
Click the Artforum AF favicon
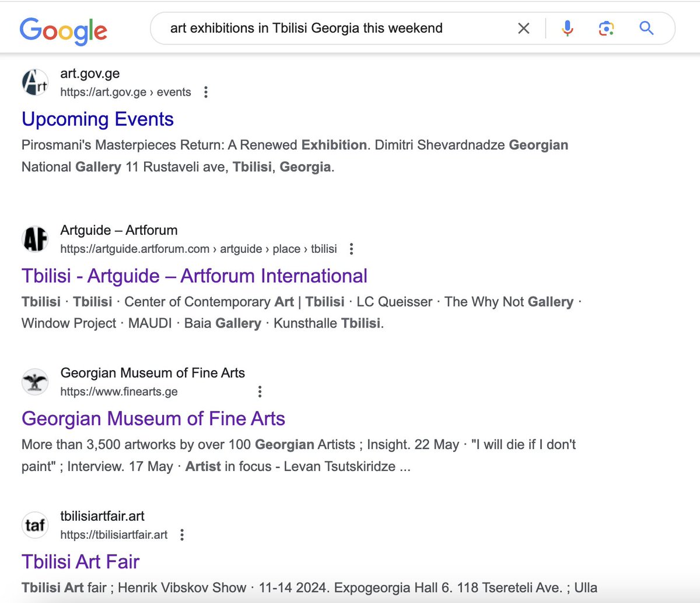35,239
